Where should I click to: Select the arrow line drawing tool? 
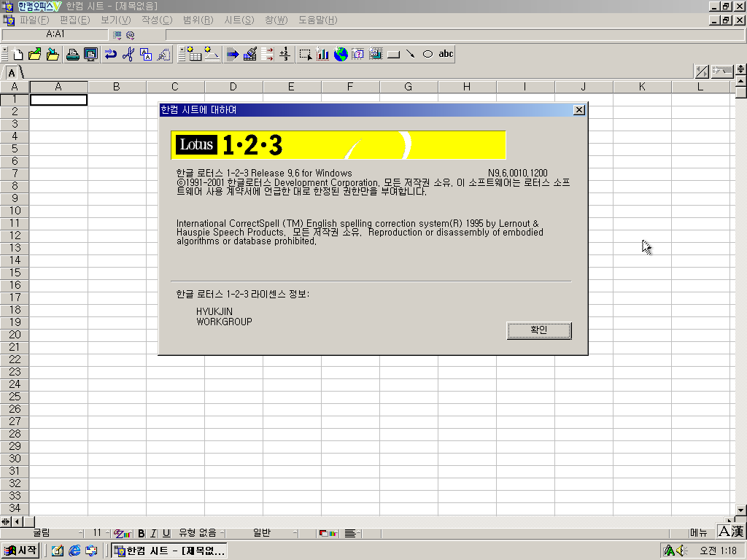(x=410, y=54)
